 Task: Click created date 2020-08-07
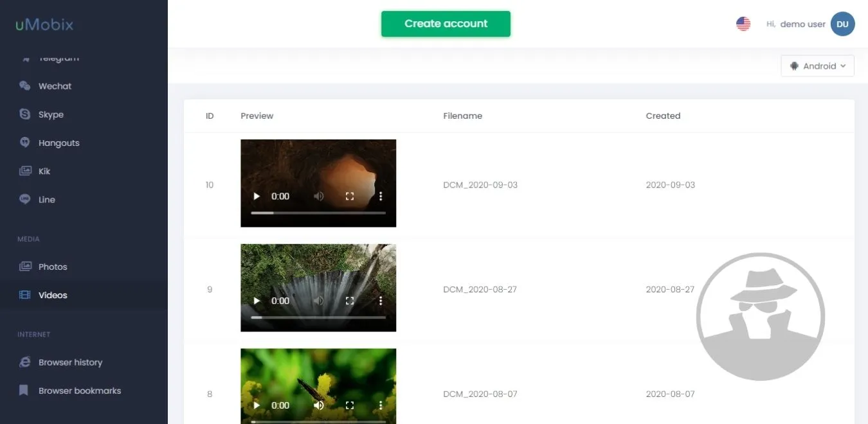[x=670, y=394]
